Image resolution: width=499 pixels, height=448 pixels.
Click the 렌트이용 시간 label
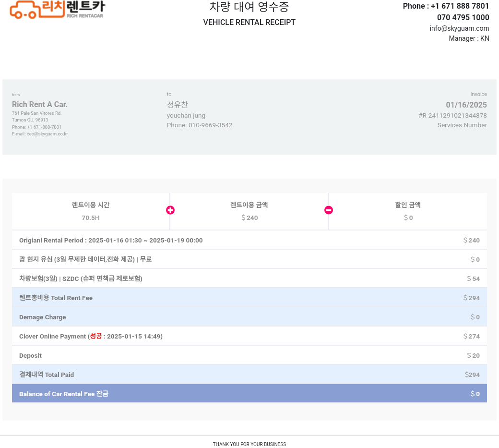coord(91,205)
